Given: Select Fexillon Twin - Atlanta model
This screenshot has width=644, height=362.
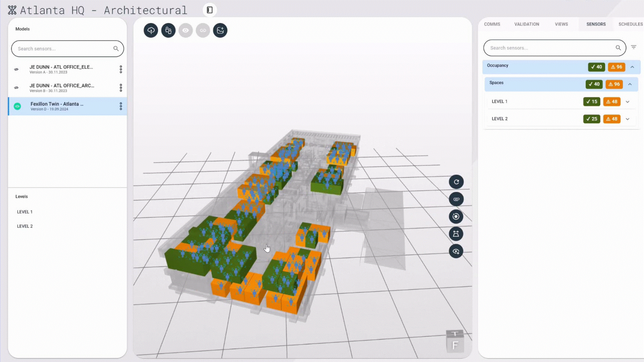Looking at the screenshot, I should point(67,106).
